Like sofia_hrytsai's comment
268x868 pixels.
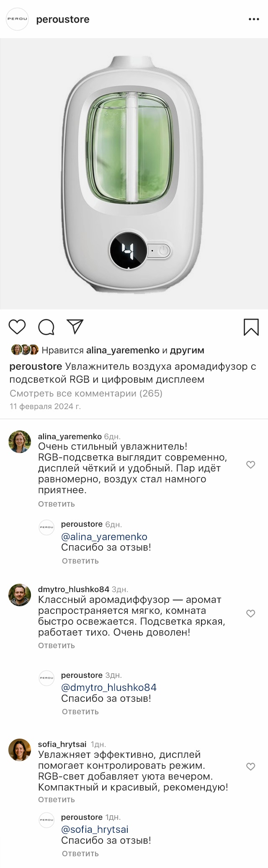click(250, 766)
